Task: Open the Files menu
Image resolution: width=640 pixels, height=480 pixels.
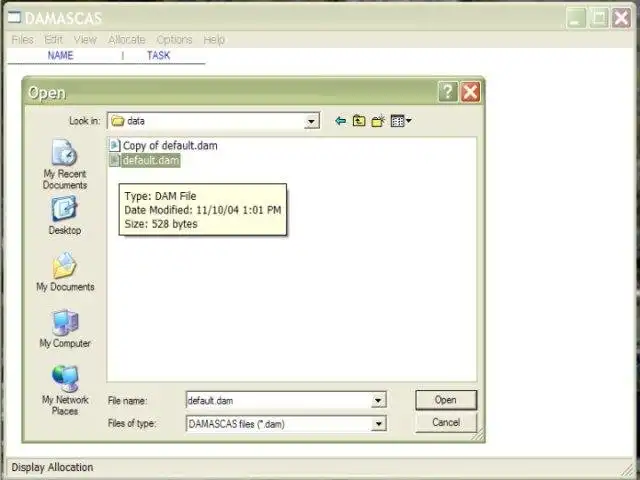Action: (22, 40)
